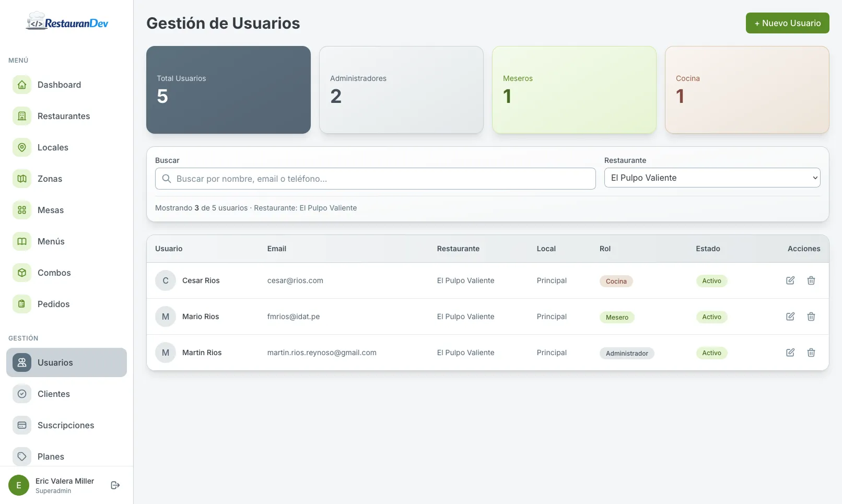Click the Combos box icon
Viewport: 842px width, 504px height.
[x=22, y=273]
